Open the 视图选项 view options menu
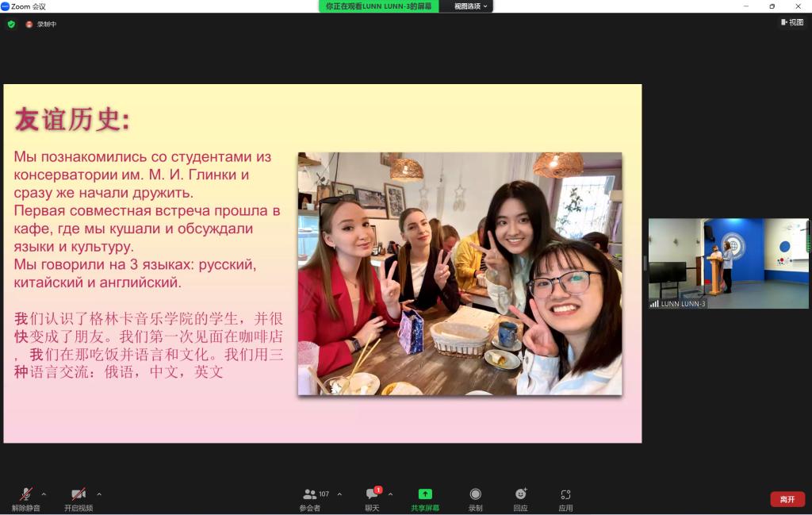Image resolution: width=812 pixels, height=515 pixels. pos(470,6)
